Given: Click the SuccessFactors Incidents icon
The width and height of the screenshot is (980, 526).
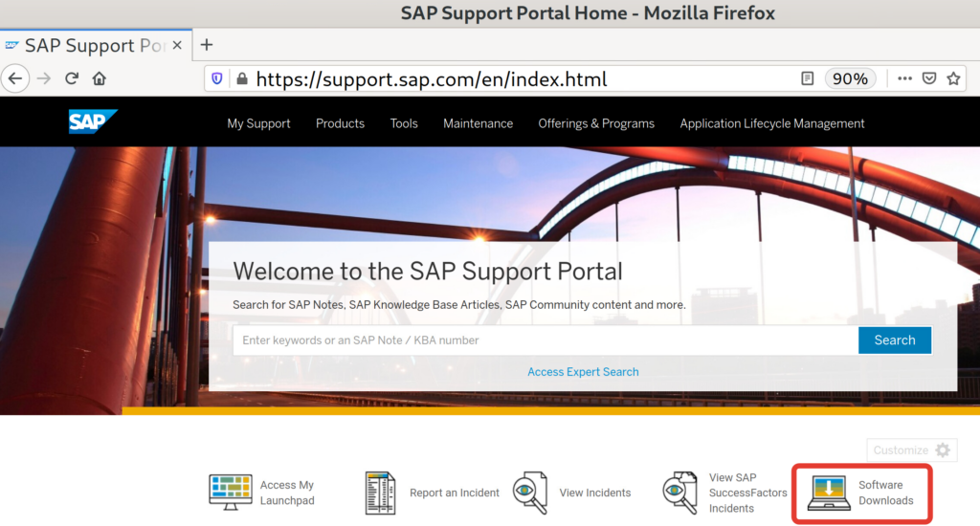Looking at the screenshot, I should coord(679,493).
